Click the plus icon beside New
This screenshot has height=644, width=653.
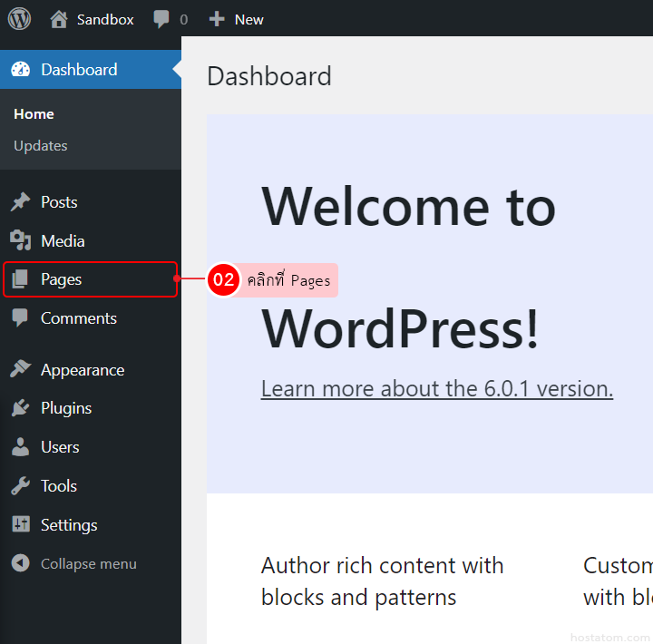tap(216, 19)
